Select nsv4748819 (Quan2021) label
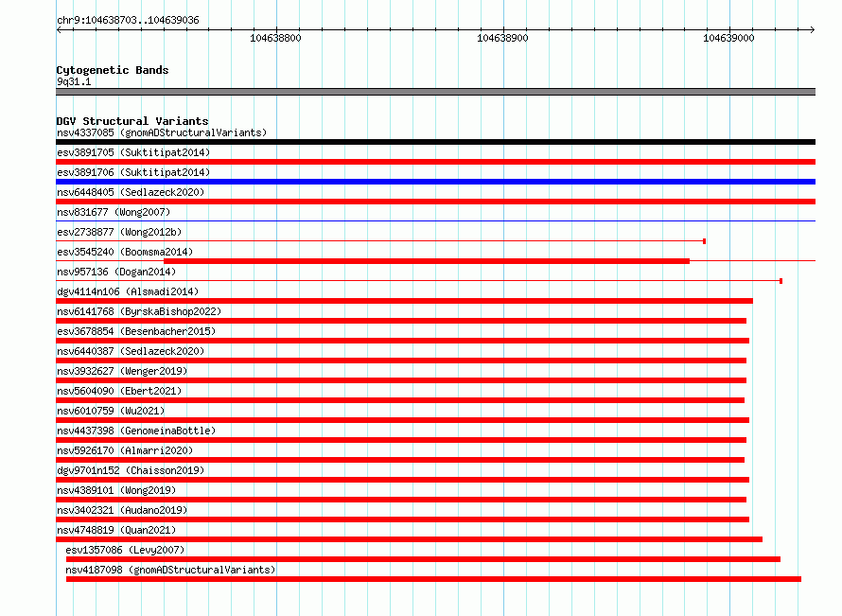 (x=116, y=530)
